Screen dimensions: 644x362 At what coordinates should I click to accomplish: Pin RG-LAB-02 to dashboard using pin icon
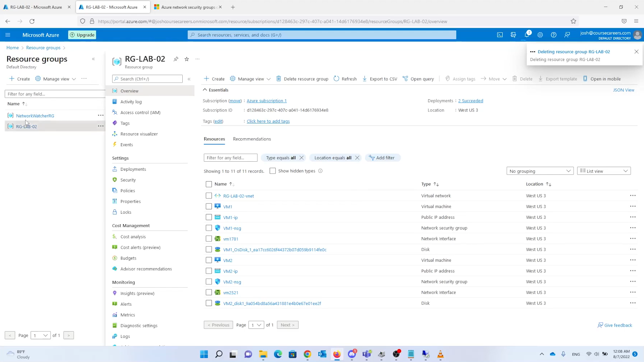point(176,59)
